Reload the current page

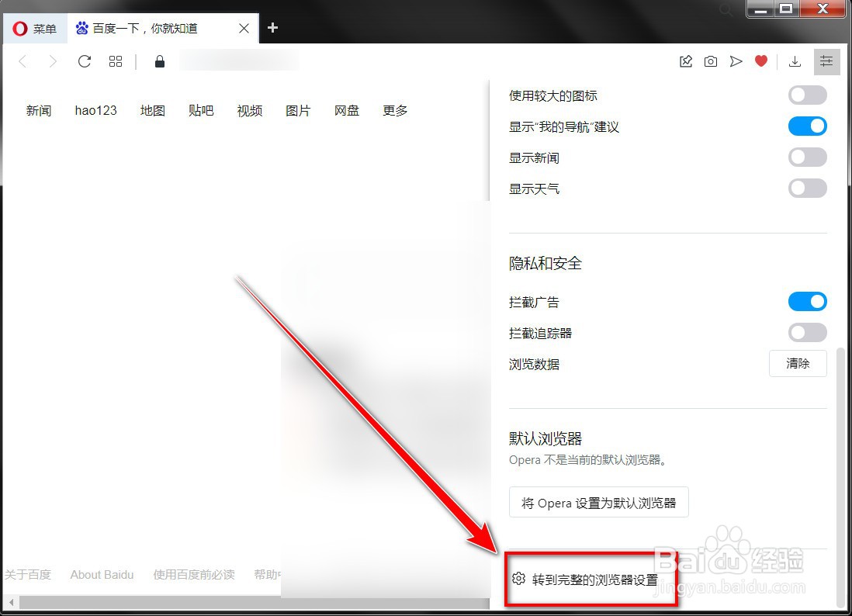(85, 61)
